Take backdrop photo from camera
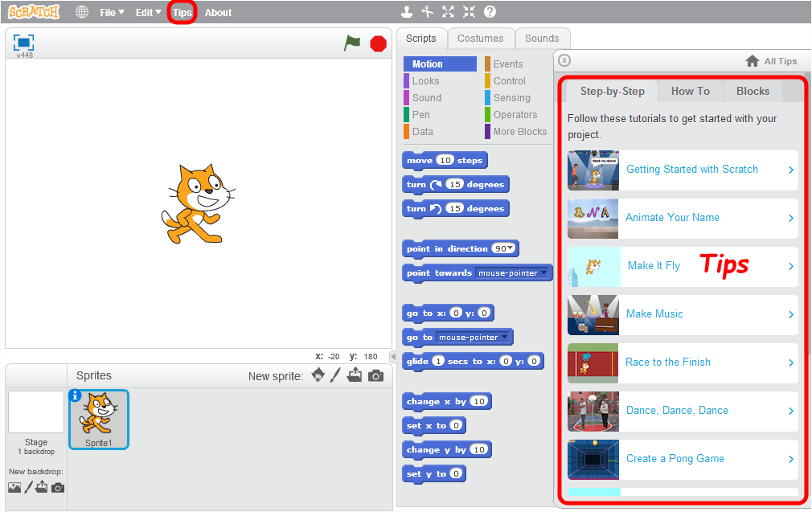812x512 pixels. (58, 488)
